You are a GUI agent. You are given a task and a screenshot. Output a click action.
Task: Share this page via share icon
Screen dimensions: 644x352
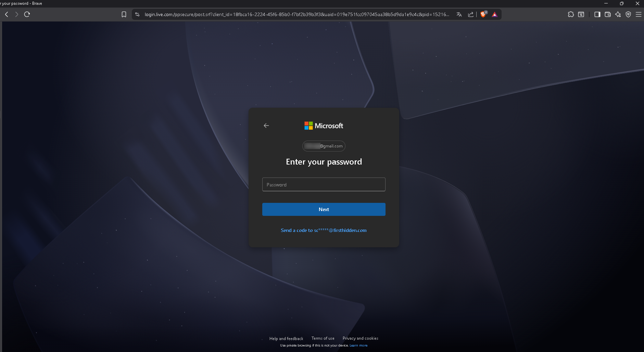click(x=471, y=14)
